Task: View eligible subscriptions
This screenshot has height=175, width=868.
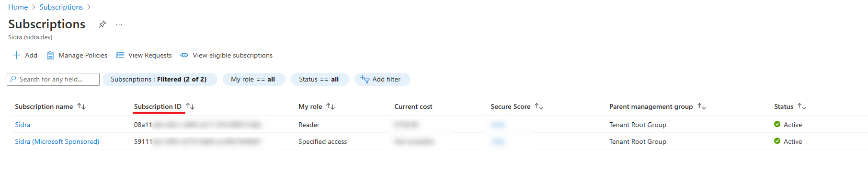Action: (x=226, y=55)
